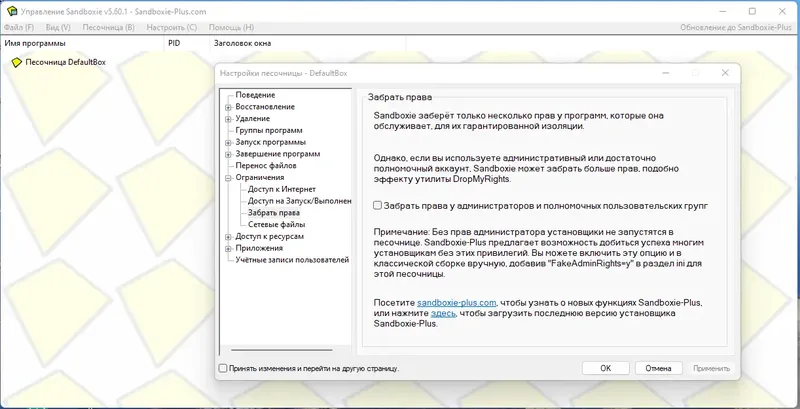
Task: Click the PID column header
Action: click(187, 43)
